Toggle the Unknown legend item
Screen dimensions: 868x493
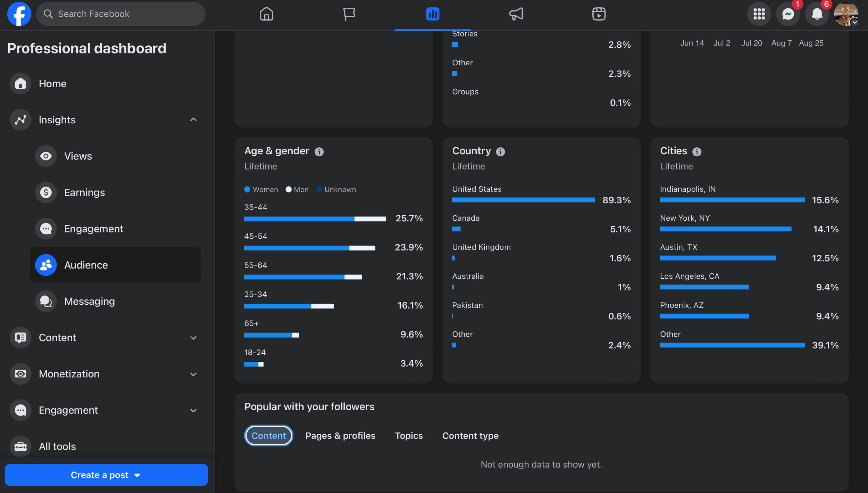click(336, 190)
